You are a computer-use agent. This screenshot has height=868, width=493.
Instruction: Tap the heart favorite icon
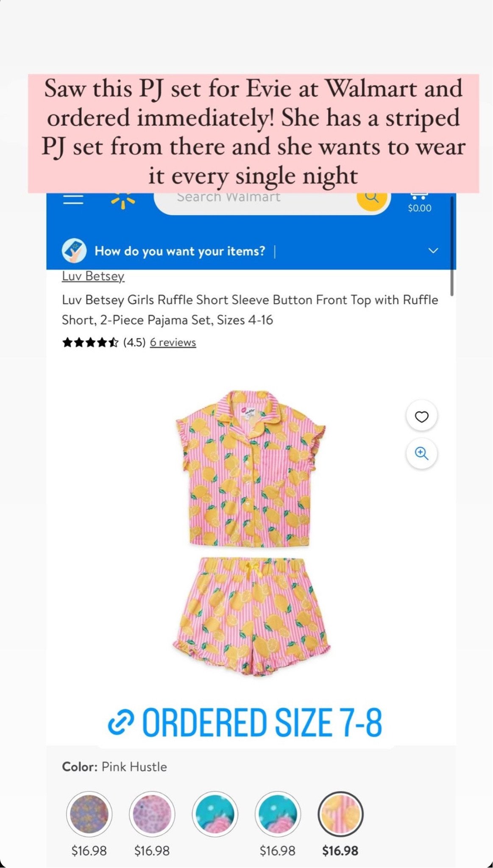coord(421,416)
